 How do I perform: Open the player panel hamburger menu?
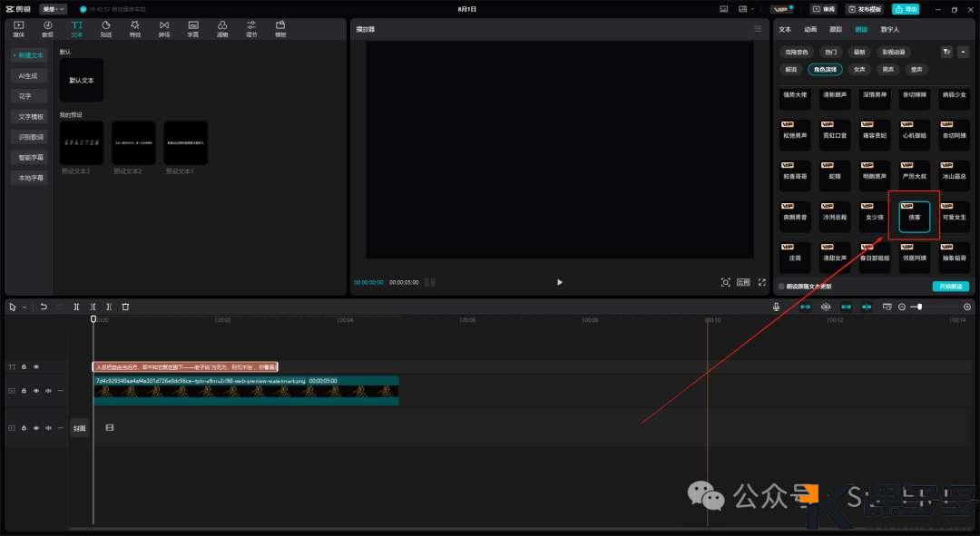pos(758,29)
